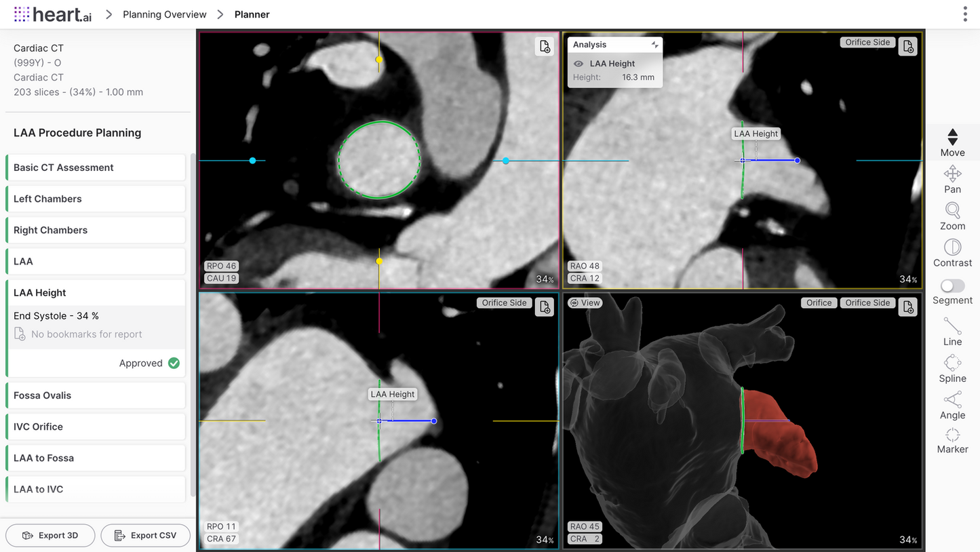Expand the Right Chambers section

tap(96, 230)
